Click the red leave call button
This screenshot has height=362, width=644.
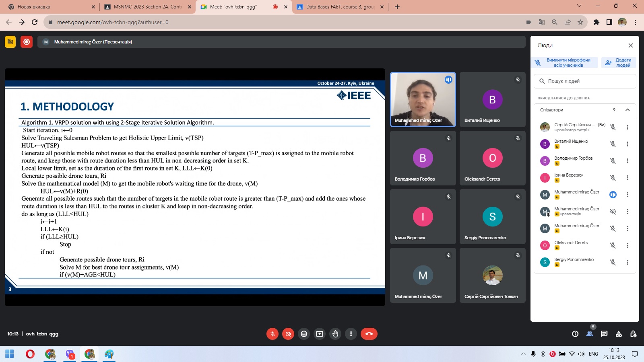tap(369, 334)
